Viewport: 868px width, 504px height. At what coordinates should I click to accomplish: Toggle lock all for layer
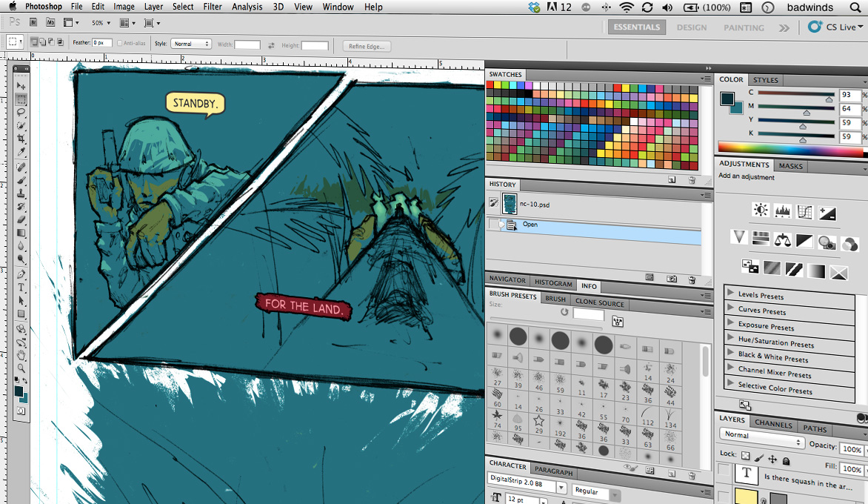coord(786,461)
